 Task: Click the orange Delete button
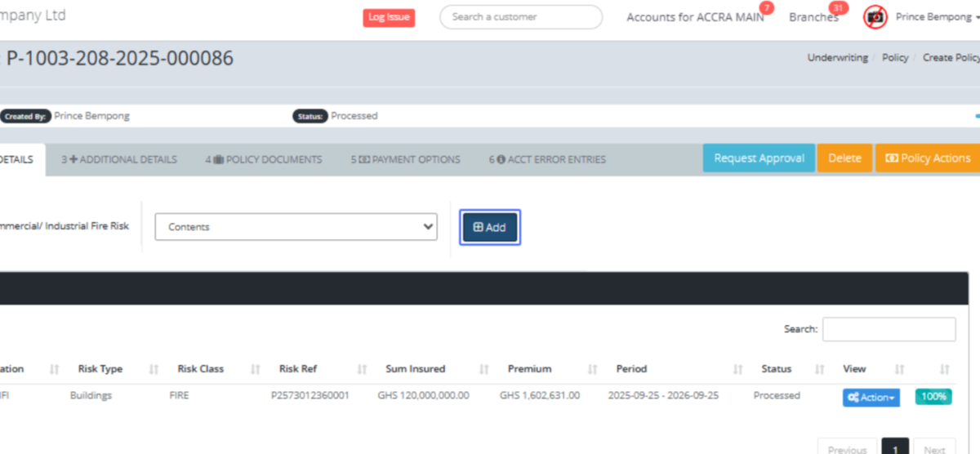click(844, 158)
